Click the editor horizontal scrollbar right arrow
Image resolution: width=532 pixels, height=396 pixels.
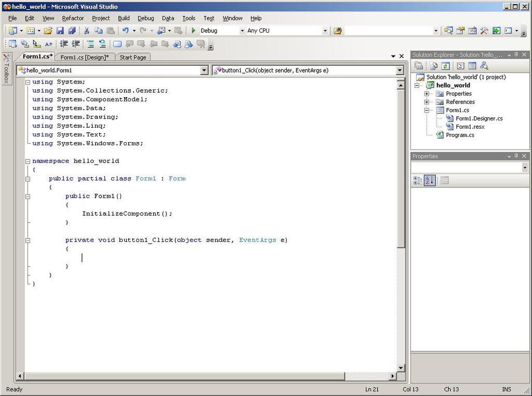click(393, 376)
